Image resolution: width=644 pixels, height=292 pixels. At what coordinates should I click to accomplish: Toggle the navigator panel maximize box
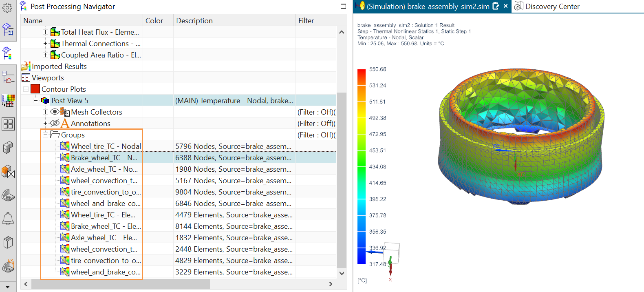pos(343,6)
